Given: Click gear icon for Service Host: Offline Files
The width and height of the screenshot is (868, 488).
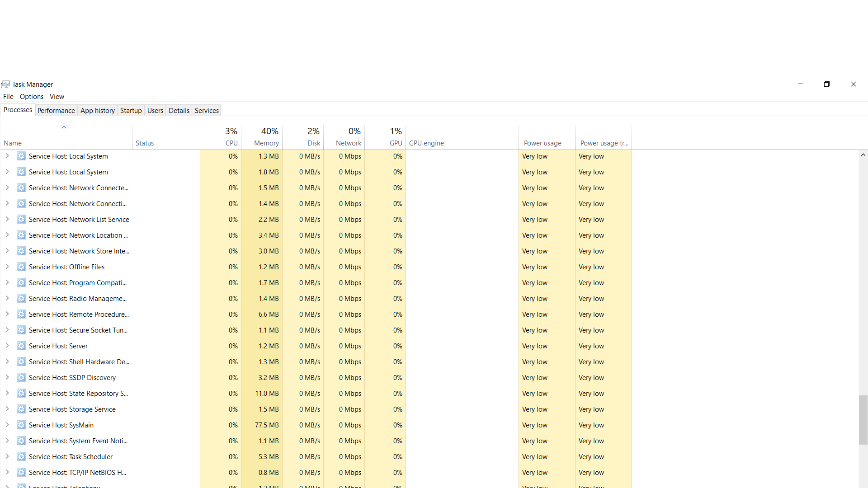Looking at the screenshot, I should [x=21, y=267].
